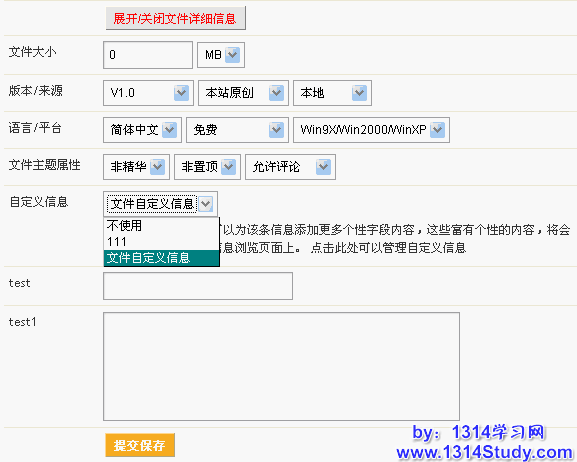
Task: Click the file size input field
Action: point(148,55)
